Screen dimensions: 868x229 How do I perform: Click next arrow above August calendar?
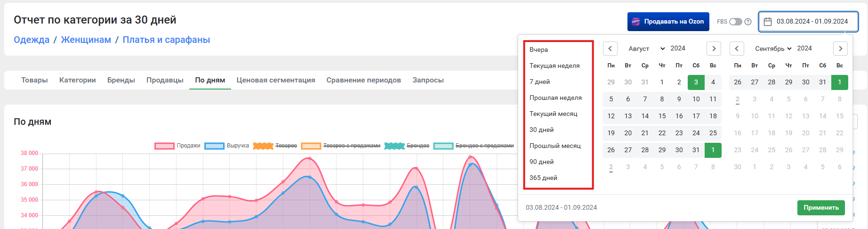pos(714,49)
